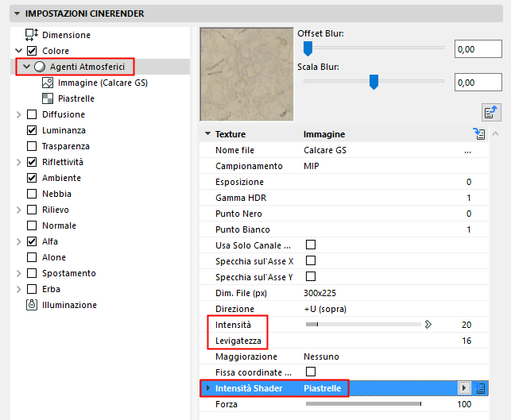Image resolution: width=511 pixels, height=420 pixels.
Task: Click the Agenti Atmosferici sphere icon
Action: pos(40,67)
